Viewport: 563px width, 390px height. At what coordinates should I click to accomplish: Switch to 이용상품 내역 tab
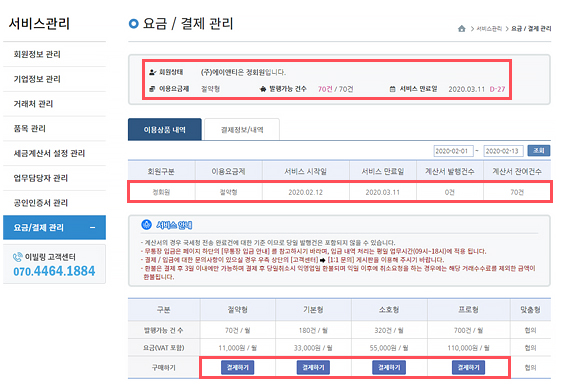point(165,129)
